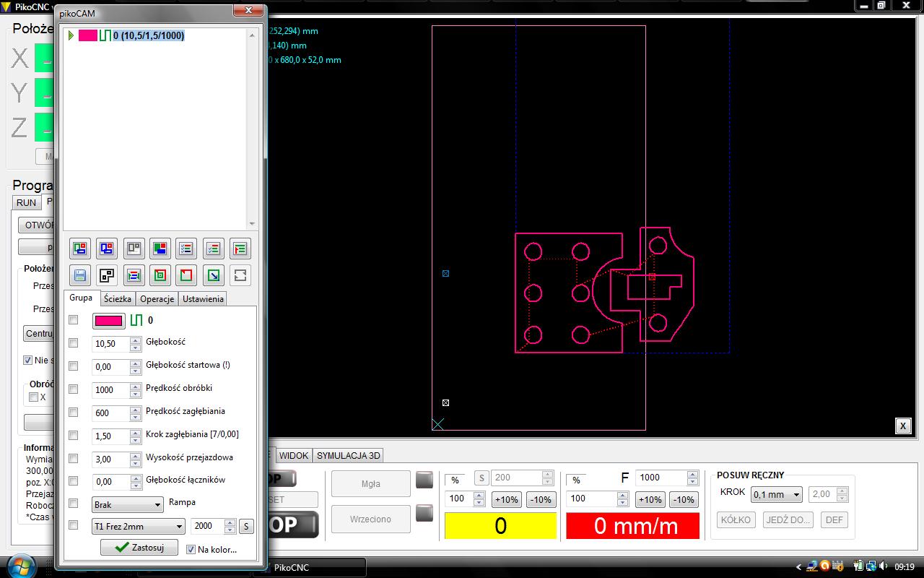Click the green square with blue diagonal arrow icon
This screenshot has width=924, height=578.
click(213, 275)
